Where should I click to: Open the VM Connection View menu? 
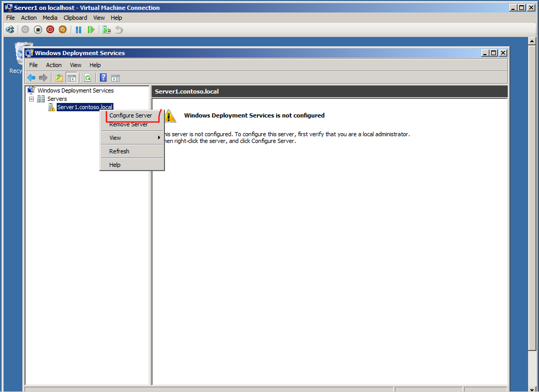[x=99, y=18]
